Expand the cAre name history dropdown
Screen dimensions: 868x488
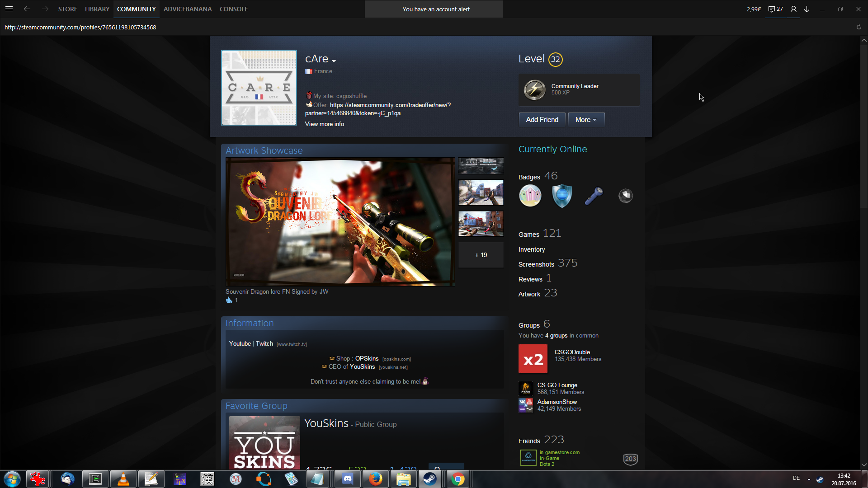[x=334, y=61]
